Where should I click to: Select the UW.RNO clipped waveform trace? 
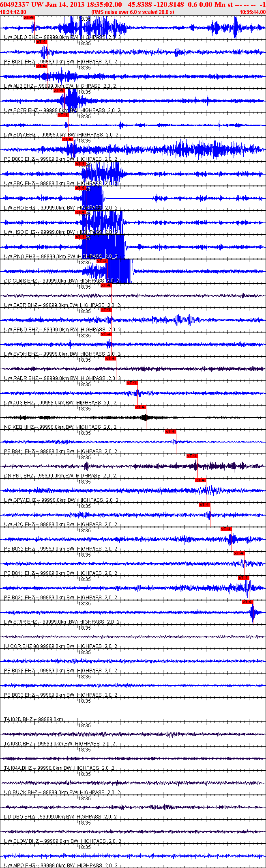133,247
